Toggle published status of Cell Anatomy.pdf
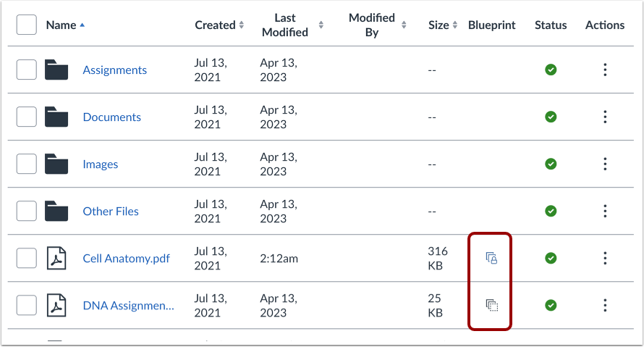 coord(551,258)
